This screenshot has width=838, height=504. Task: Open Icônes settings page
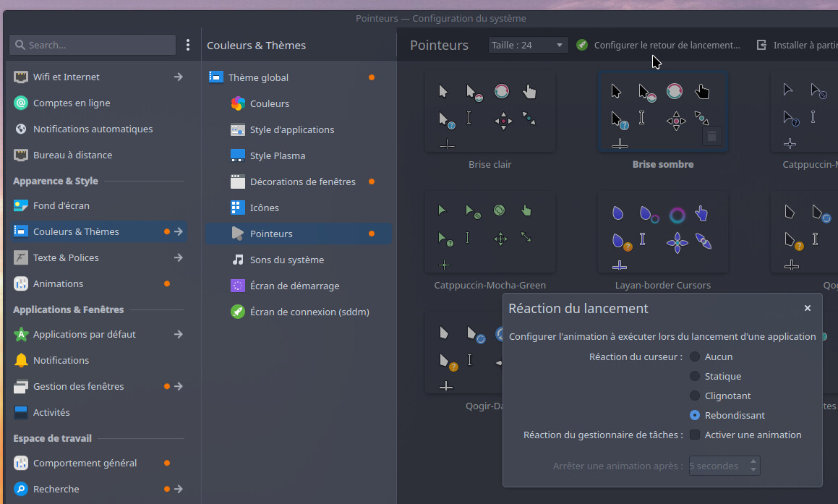264,208
